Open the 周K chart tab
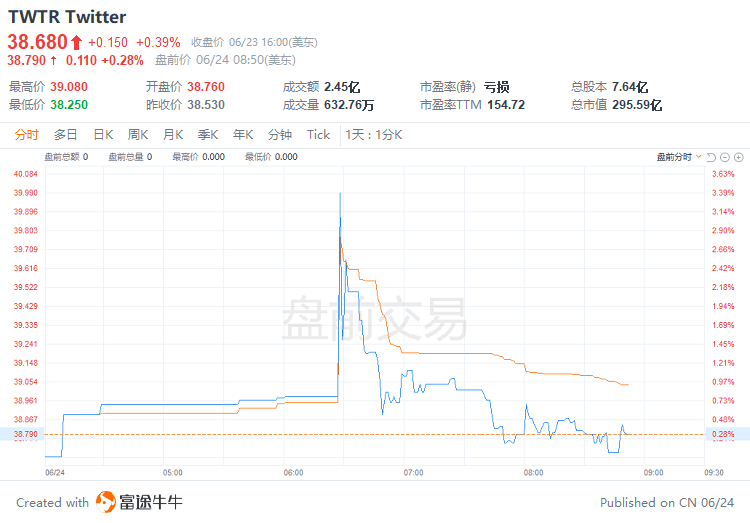 click(138, 135)
